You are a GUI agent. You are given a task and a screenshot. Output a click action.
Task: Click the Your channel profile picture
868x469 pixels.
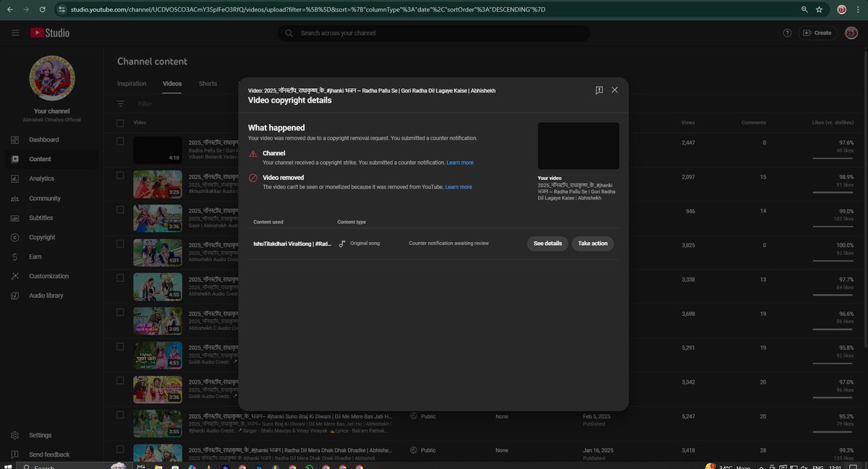[x=52, y=79]
